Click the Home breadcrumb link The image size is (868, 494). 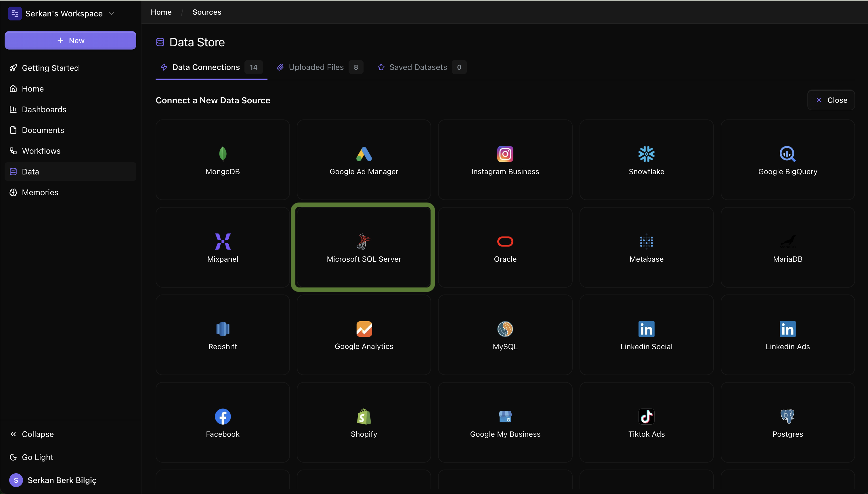pyautogui.click(x=161, y=12)
